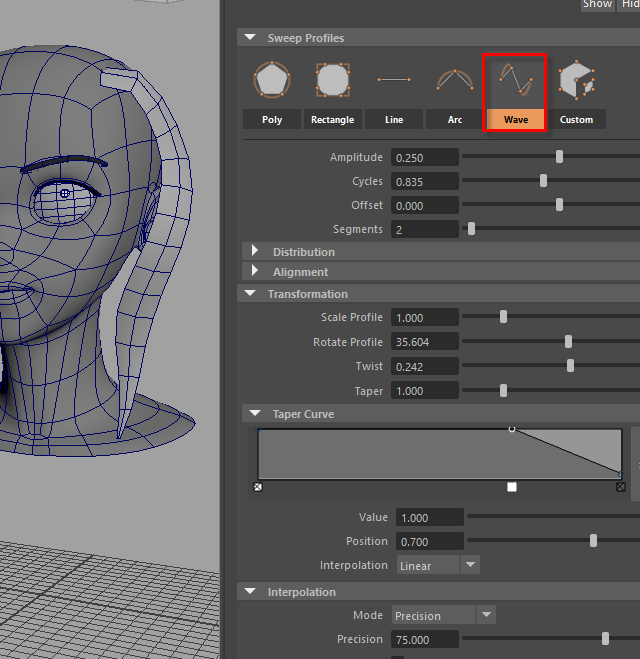This screenshot has height=659, width=640.
Task: Collapse the Sweep Profiles section
Action: (x=250, y=37)
